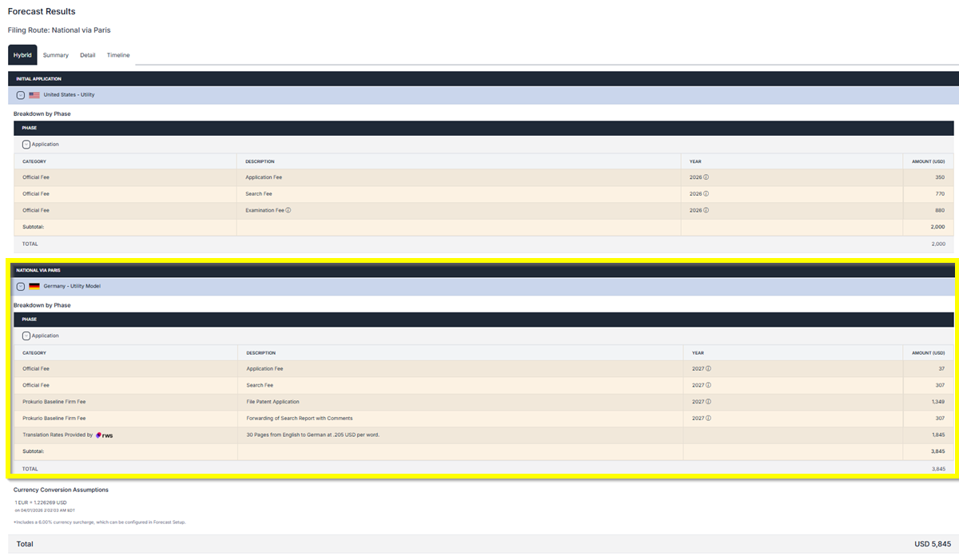Collapse the Application phase under United States

26,145
